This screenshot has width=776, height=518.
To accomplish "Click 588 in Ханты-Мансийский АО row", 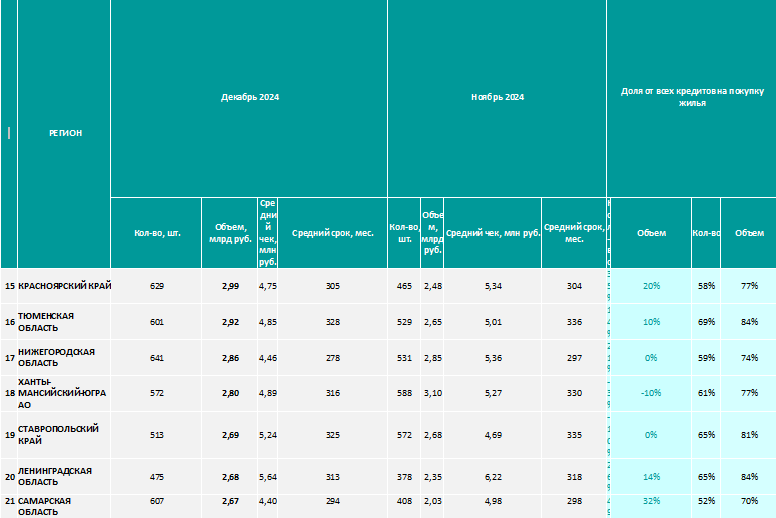I will click(x=404, y=393).
